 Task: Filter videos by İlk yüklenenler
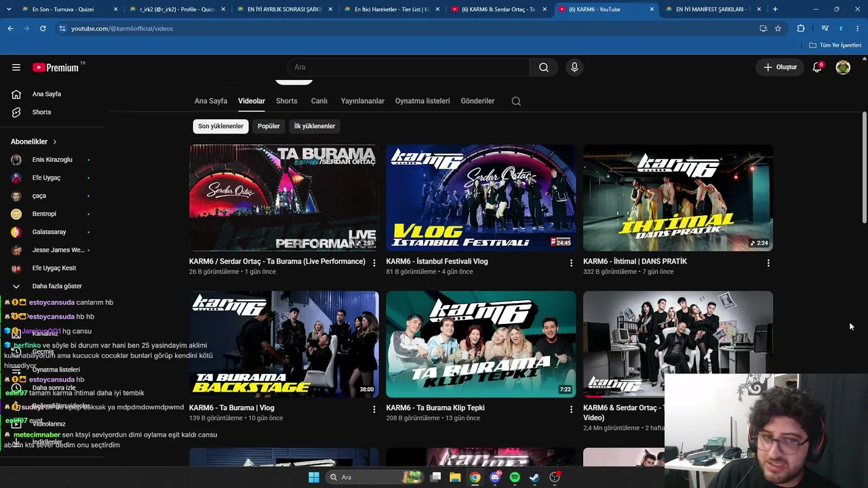(x=315, y=126)
